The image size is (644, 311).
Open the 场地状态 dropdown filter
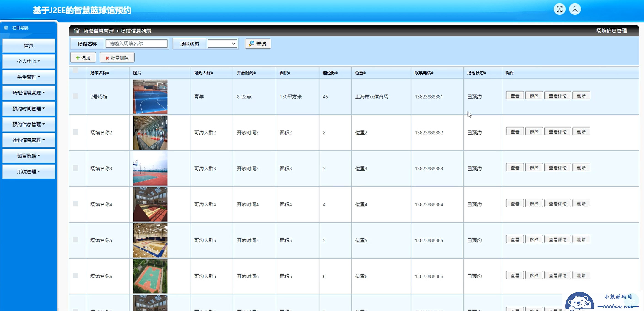click(x=222, y=44)
